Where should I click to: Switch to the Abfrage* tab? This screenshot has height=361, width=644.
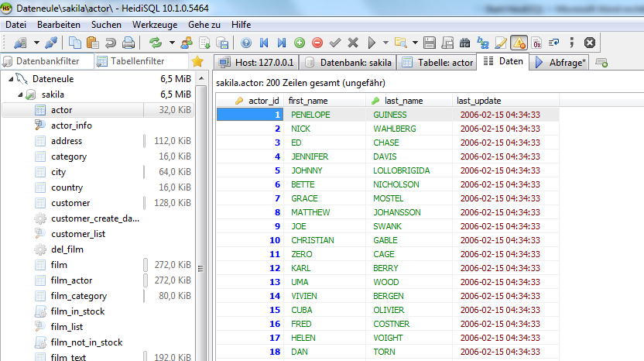click(x=560, y=62)
